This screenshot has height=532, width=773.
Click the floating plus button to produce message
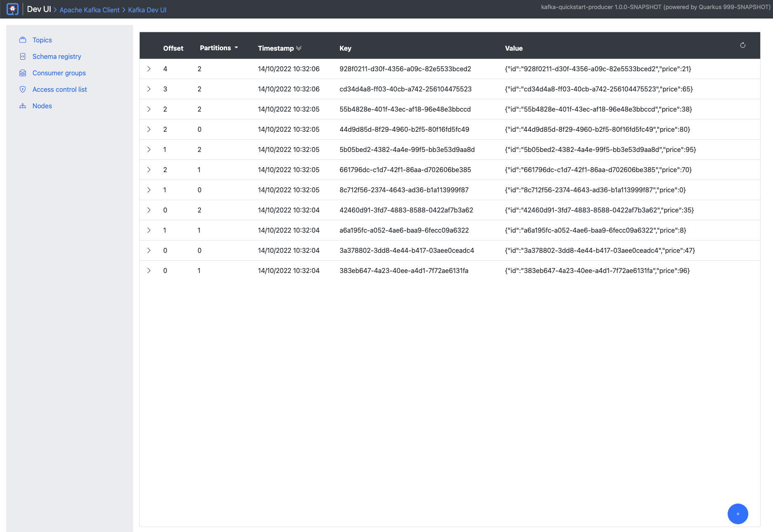tap(738, 514)
